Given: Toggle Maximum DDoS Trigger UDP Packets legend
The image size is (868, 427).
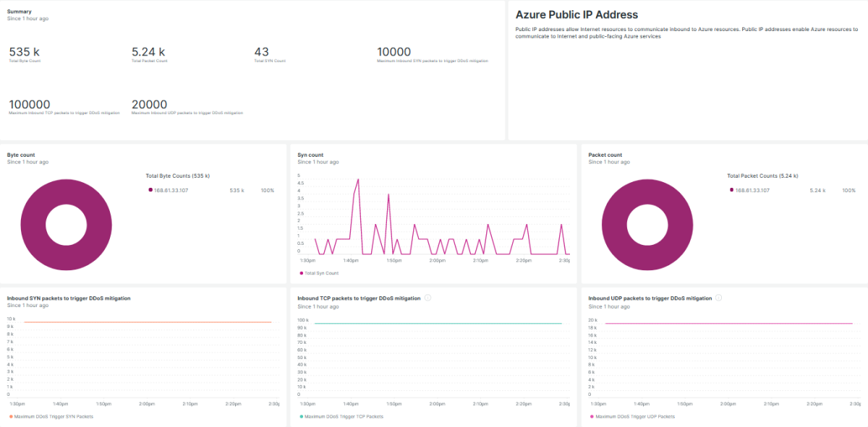Looking at the screenshot, I should [x=634, y=416].
